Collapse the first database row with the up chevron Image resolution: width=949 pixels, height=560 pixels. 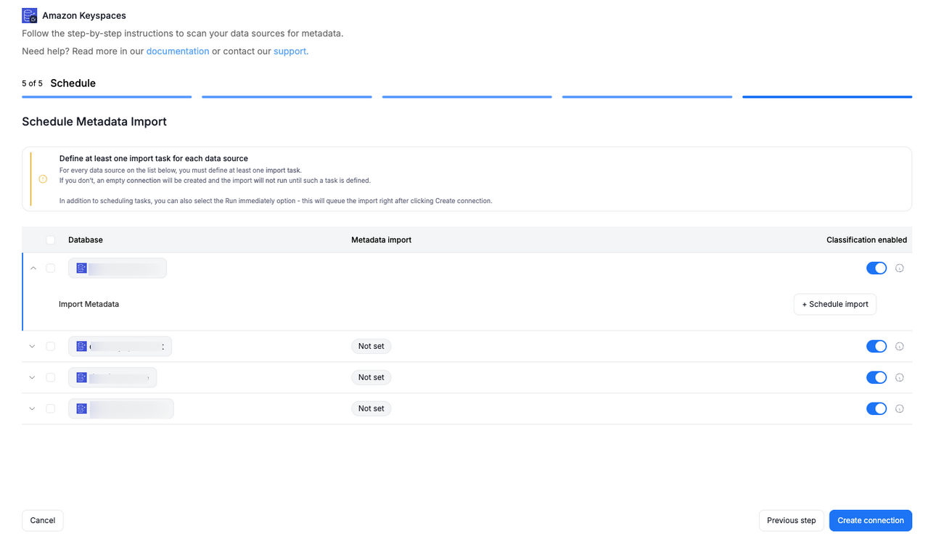pos(33,268)
